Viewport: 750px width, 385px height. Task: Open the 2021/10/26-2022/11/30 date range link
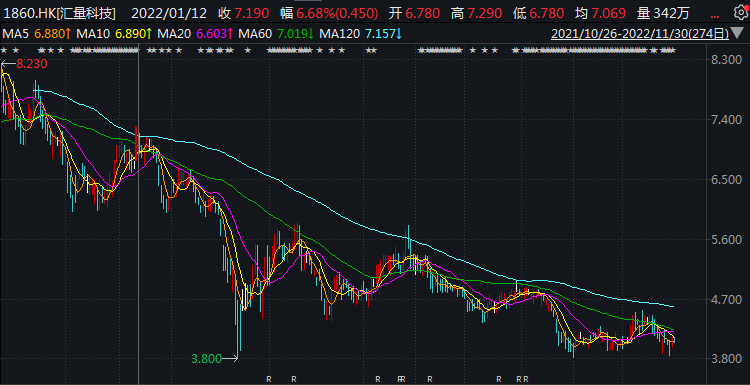(x=640, y=34)
